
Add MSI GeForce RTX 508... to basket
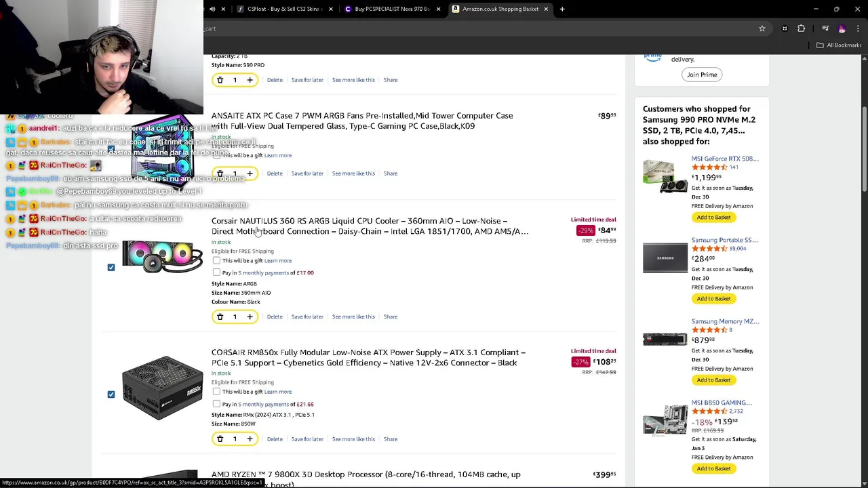pos(713,218)
